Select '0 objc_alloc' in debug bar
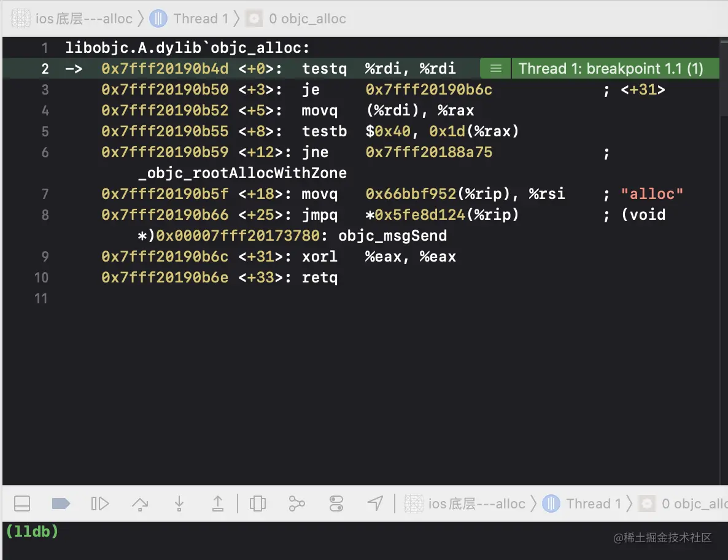The width and height of the screenshot is (728, 560). coord(695,504)
